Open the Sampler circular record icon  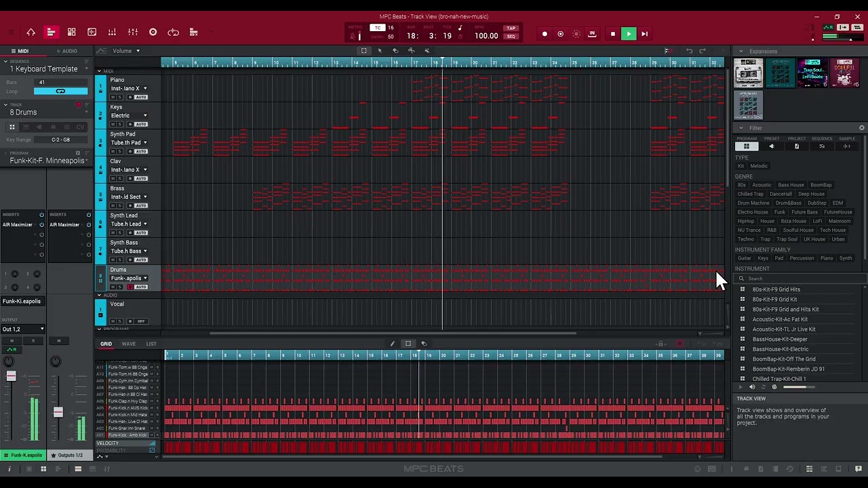tap(153, 32)
